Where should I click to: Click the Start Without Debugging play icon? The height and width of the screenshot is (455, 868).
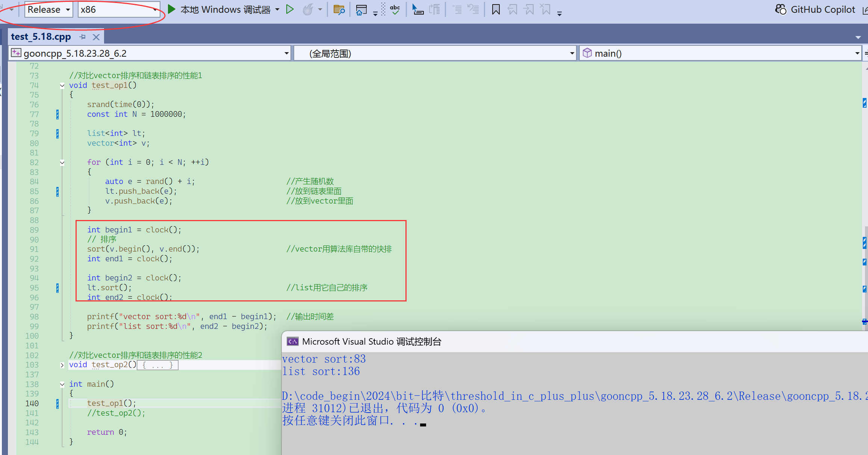pos(290,9)
